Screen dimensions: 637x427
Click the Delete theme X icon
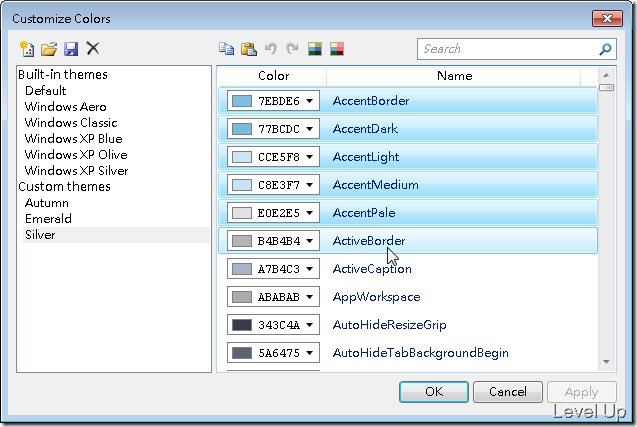pos(93,48)
